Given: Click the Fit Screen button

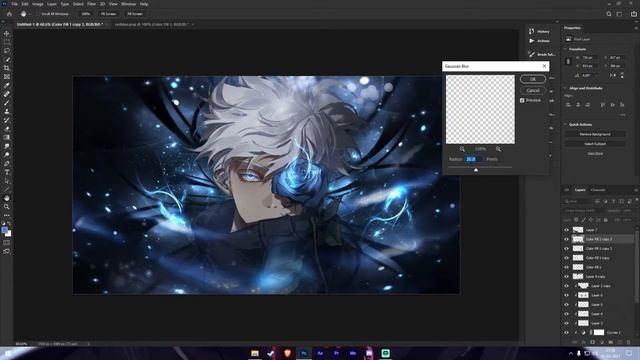Looking at the screenshot, I should point(108,14).
